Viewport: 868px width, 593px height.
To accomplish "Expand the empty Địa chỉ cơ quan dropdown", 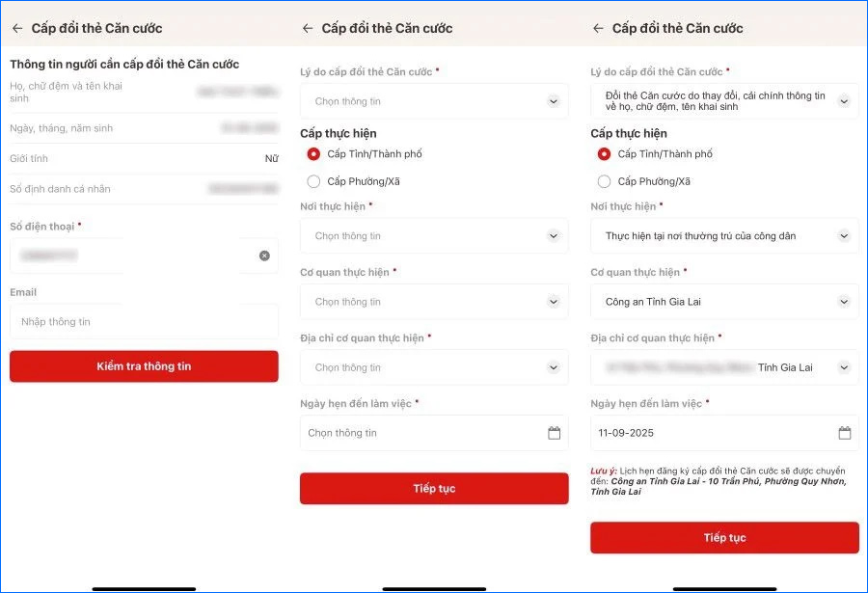I will point(434,367).
